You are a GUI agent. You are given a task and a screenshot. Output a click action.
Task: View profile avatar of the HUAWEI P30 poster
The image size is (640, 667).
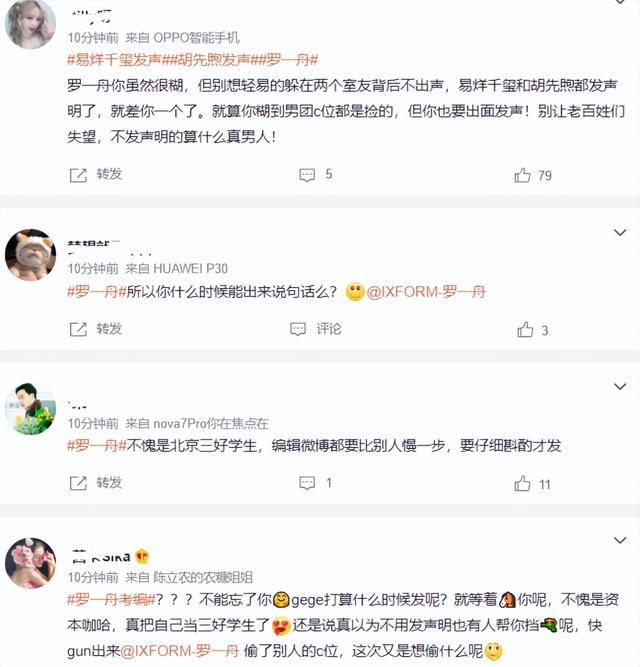pyautogui.click(x=31, y=255)
